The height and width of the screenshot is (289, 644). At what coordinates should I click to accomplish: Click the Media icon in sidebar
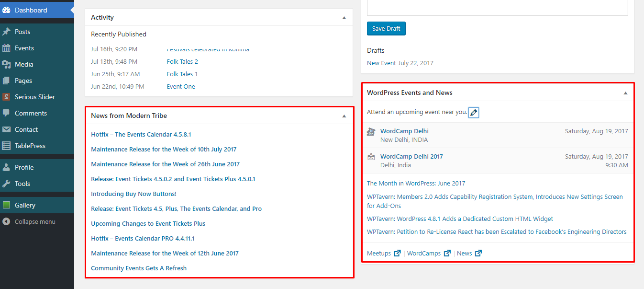coord(6,64)
